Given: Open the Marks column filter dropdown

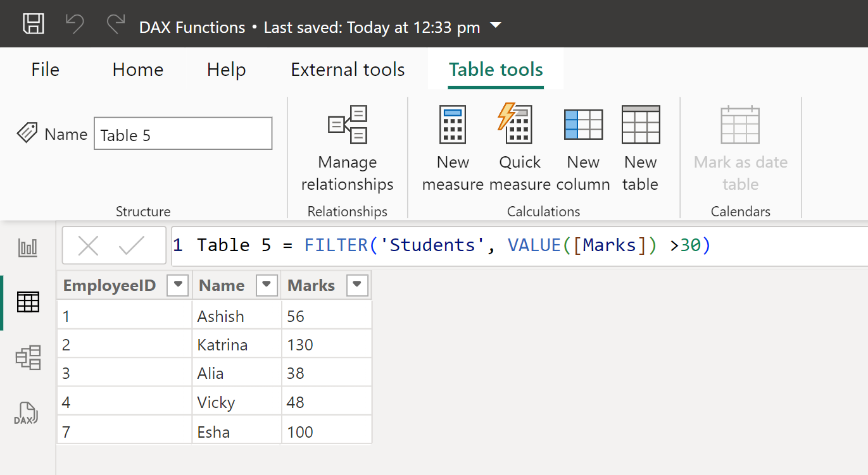Looking at the screenshot, I should (356, 285).
